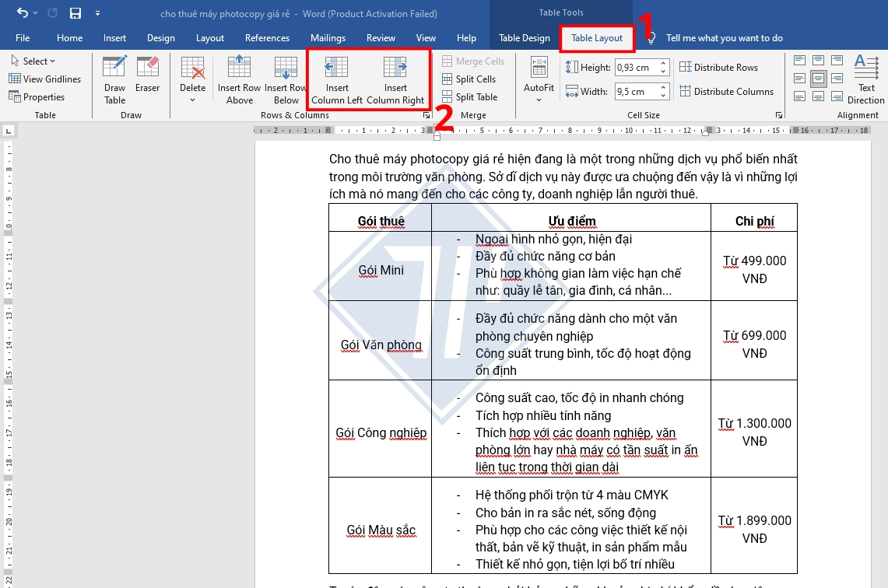Click the Redo icon in title bar

[53, 13]
